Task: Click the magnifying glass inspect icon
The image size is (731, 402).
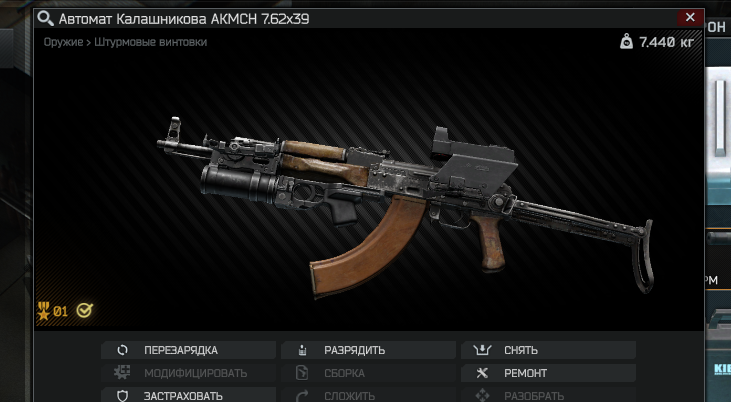Action: pos(45,19)
